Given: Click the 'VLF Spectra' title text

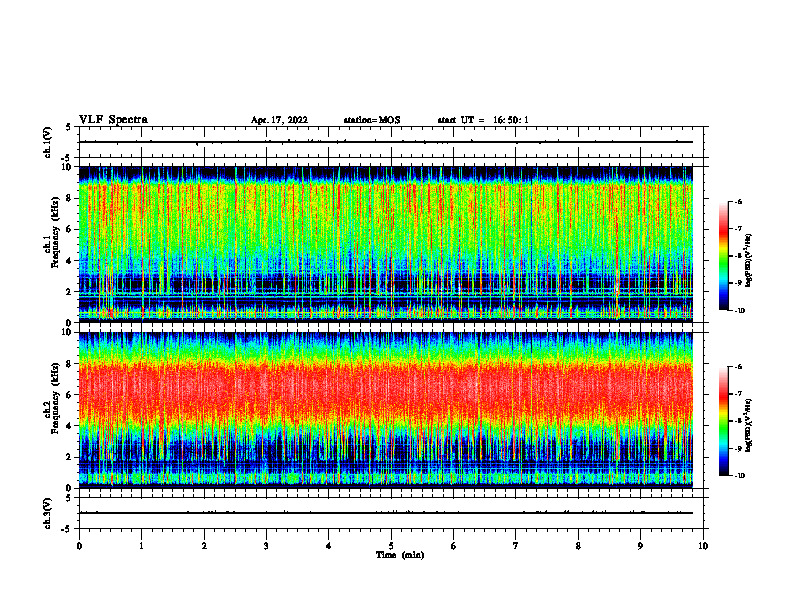Looking at the screenshot, I should pyautogui.click(x=113, y=120).
